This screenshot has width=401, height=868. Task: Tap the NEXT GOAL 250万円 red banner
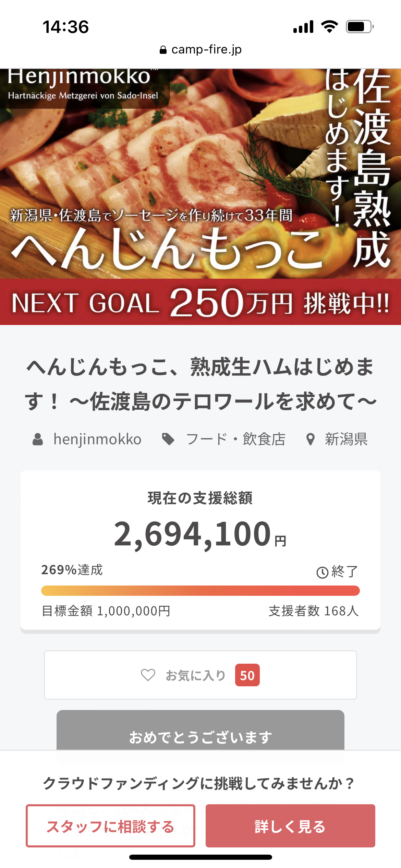pos(200,302)
